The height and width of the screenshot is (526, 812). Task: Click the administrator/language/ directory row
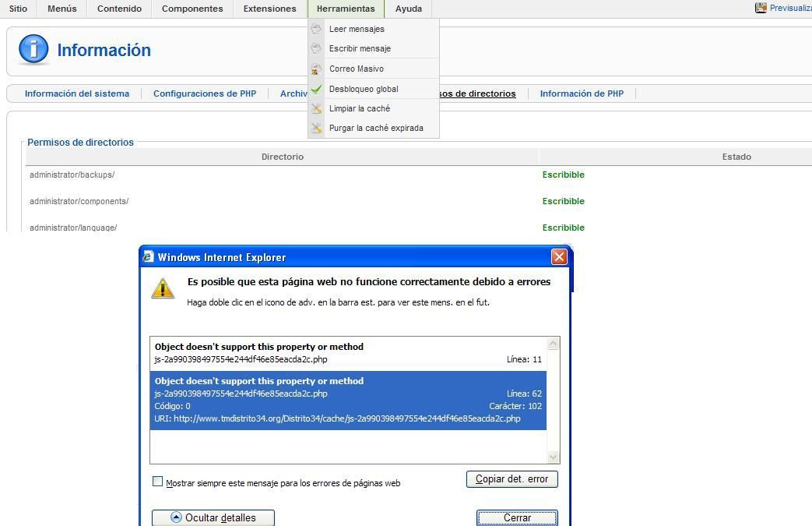coord(73,228)
